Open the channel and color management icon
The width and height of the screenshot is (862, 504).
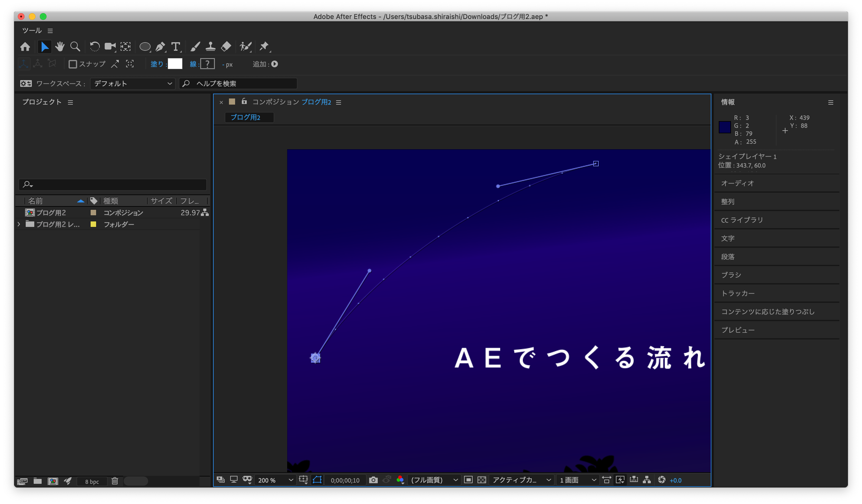[400, 480]
